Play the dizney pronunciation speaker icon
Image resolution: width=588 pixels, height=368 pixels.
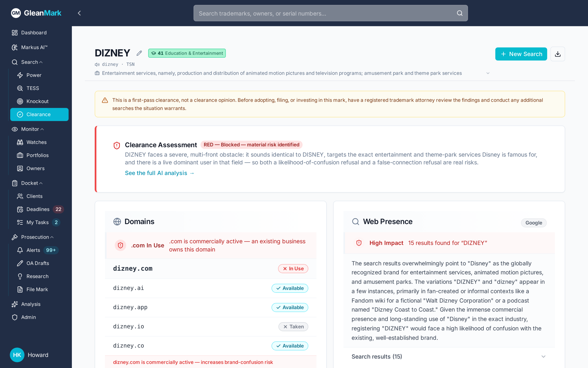point(97,64)
